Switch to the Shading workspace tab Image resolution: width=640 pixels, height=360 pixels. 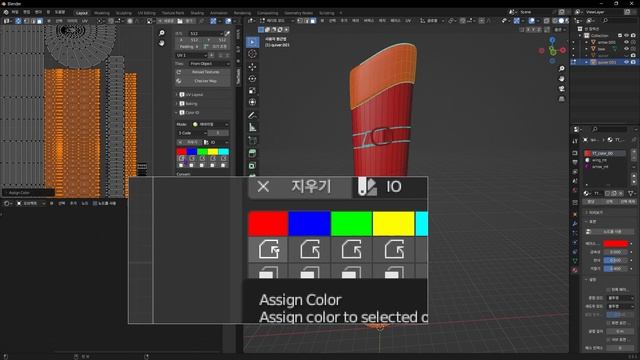tap(197, 13)
